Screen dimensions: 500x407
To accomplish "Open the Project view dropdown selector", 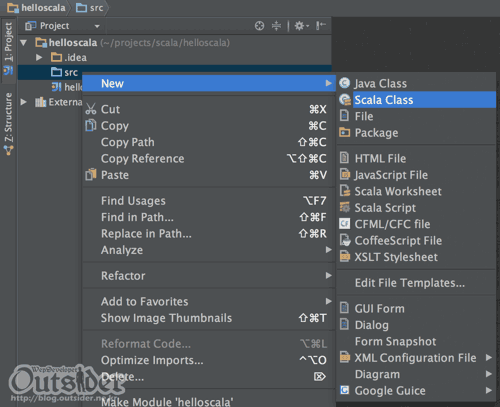I will pyautogui.click(x=63, y=26).
